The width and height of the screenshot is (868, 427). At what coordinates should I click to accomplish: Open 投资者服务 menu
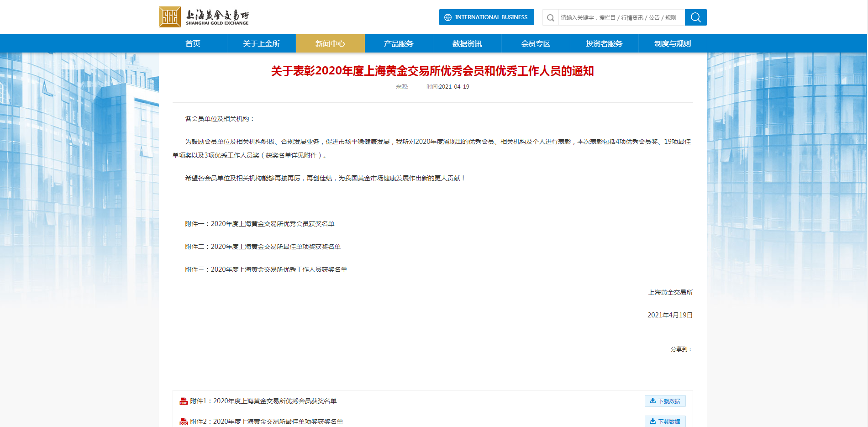click(604, 43)
